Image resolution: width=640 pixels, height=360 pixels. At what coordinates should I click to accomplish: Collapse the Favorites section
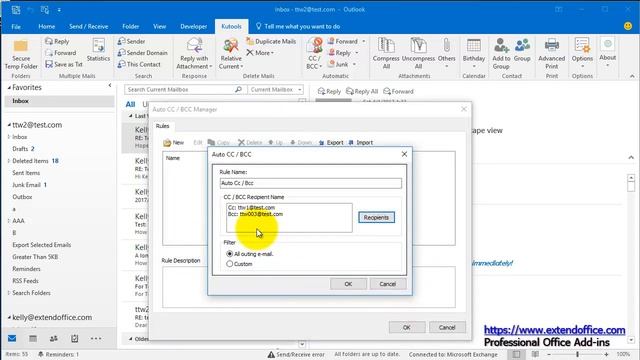tap(9, 87)
